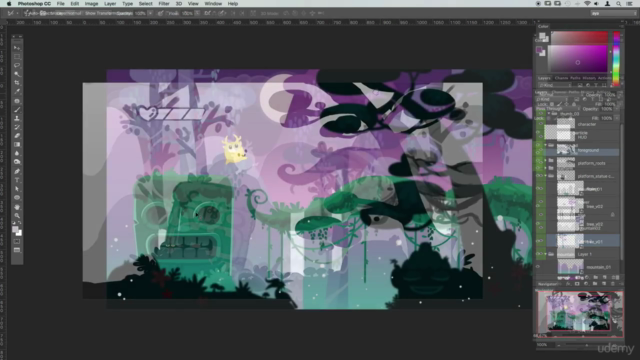Toggle Quick Mask mode in toolbar
Viewport: 640px width, 360px height.
point(17,241)
